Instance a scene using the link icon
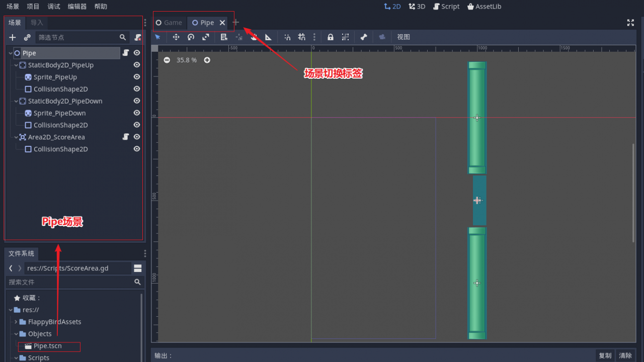This screenshot has height=362, width=644. (27, 37)
